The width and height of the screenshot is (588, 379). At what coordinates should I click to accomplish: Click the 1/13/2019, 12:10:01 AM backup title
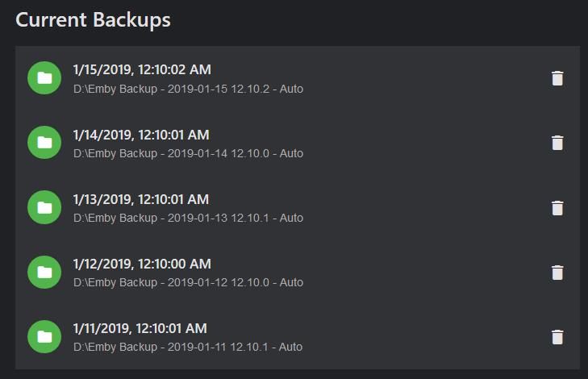pos(141,199)
